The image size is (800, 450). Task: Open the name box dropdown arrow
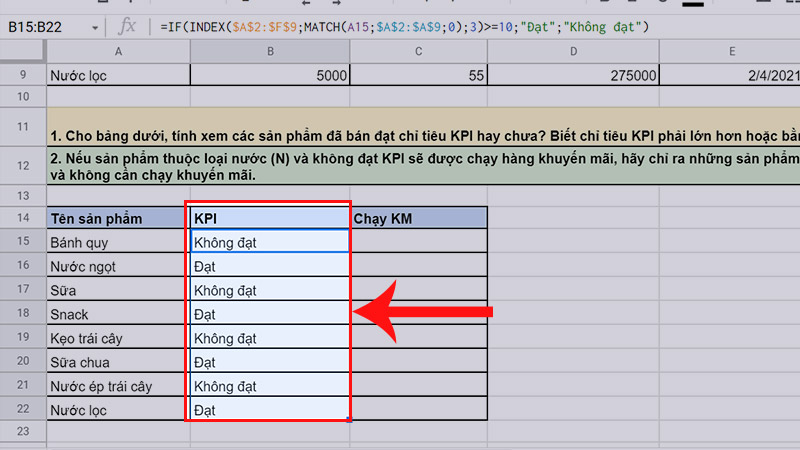pos(93,26)
